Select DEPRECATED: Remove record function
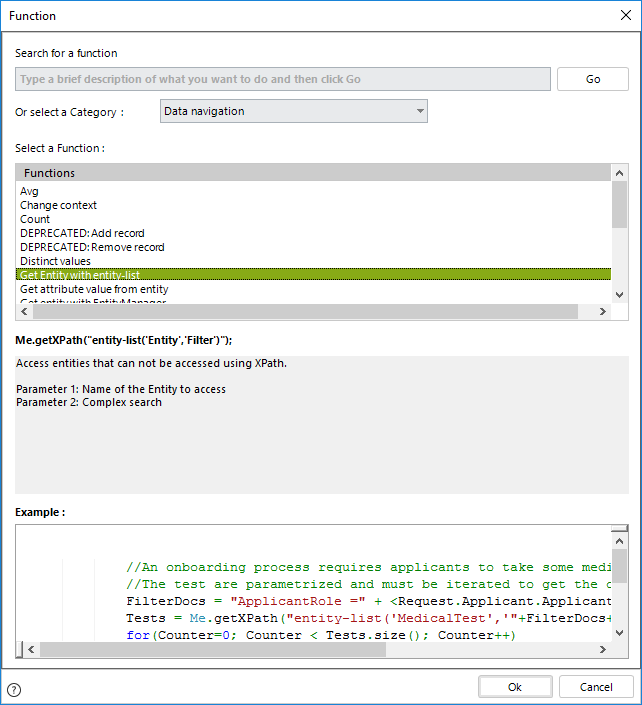Screen dimensions: 642x705 coord(92,247)
